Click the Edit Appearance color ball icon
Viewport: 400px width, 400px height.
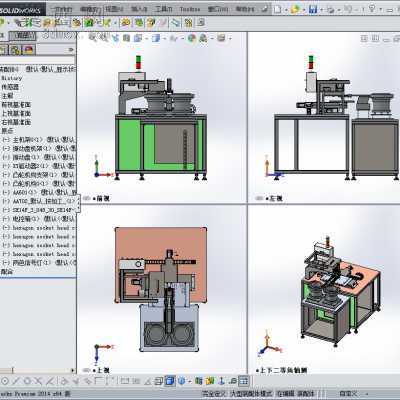tap(191, 38)
